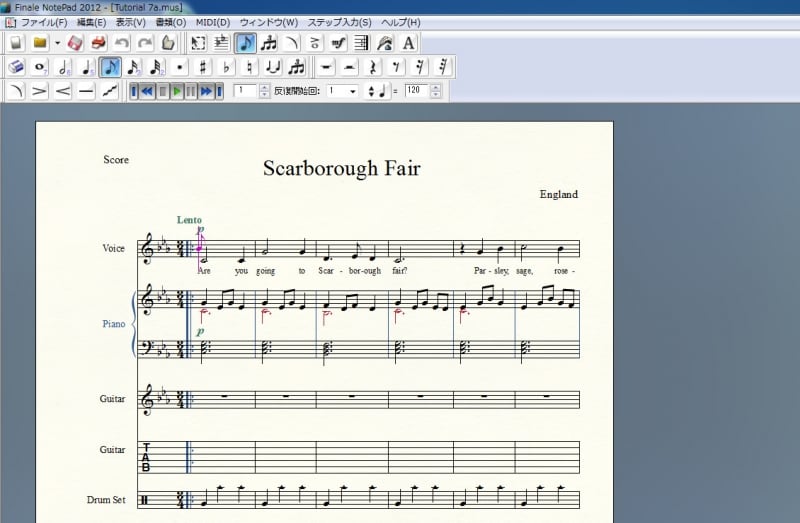Screen dimensions: 800x523
Task: Open the tempo note value selector
Action: 377,91
